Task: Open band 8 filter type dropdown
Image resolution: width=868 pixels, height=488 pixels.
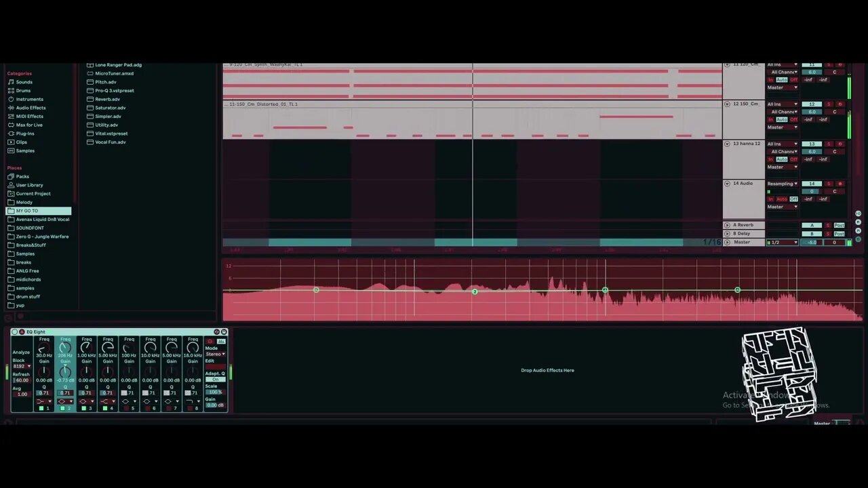Action: click(x=193, y=401)
